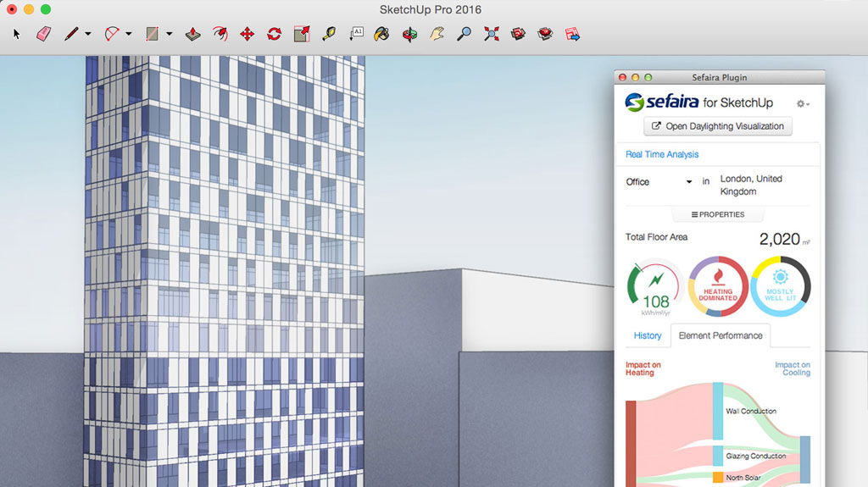Viewport: 868px width, 487px height.
Task: Activate the Push/Pull tool
Action: pos(192,35)
